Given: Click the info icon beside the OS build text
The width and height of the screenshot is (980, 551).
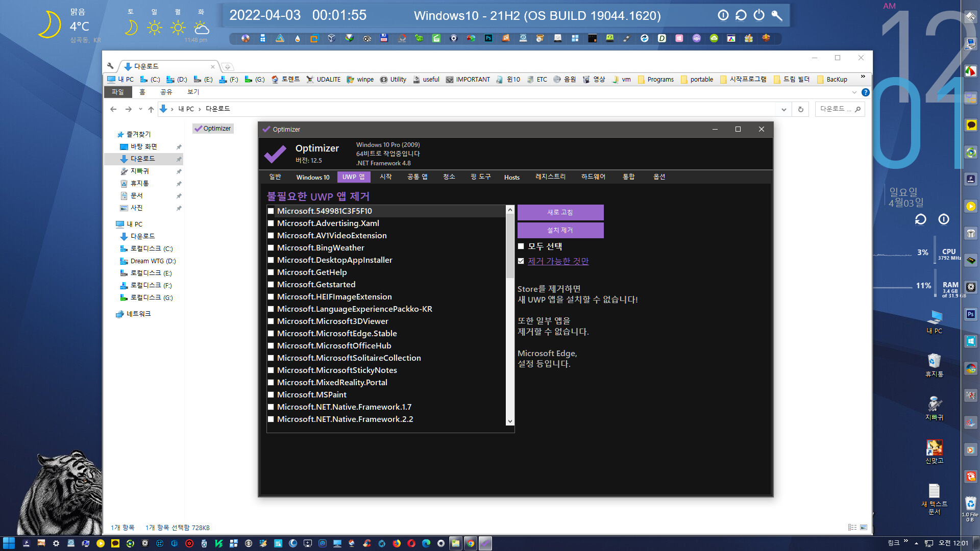Looking at the screenshot, I should (x=723, y=15).
